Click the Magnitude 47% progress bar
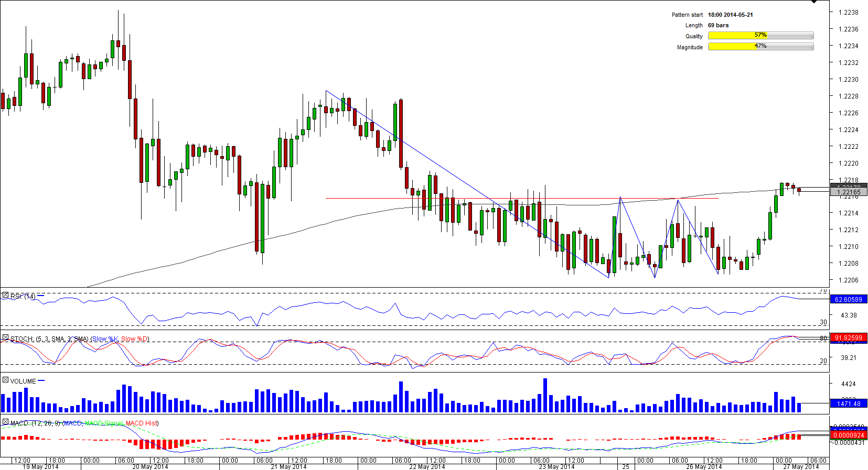Viewport: 868px width, 470px height. point(760,47)
